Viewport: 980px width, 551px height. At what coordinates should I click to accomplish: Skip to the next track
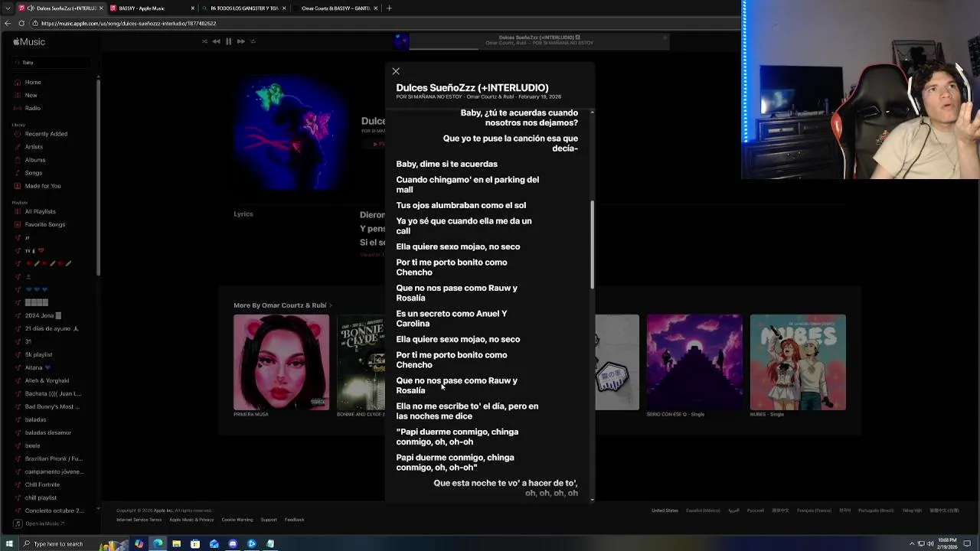point(240,41)
